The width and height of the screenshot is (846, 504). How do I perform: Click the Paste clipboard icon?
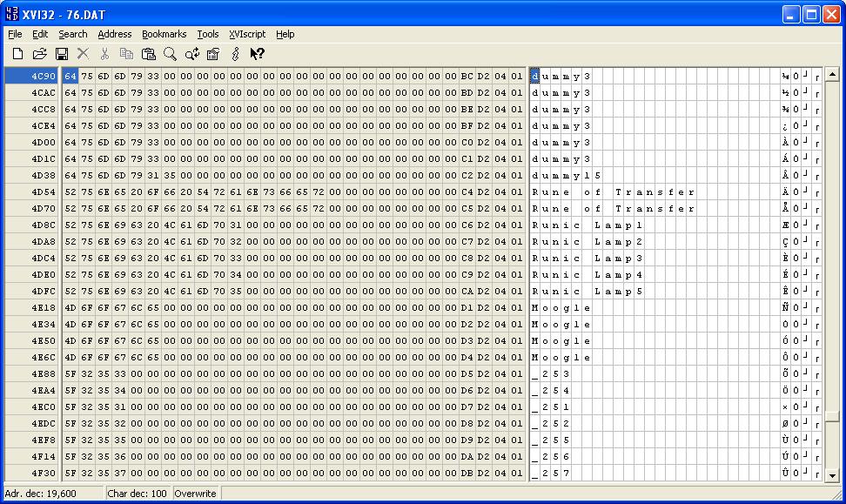[x=148, y=53]
